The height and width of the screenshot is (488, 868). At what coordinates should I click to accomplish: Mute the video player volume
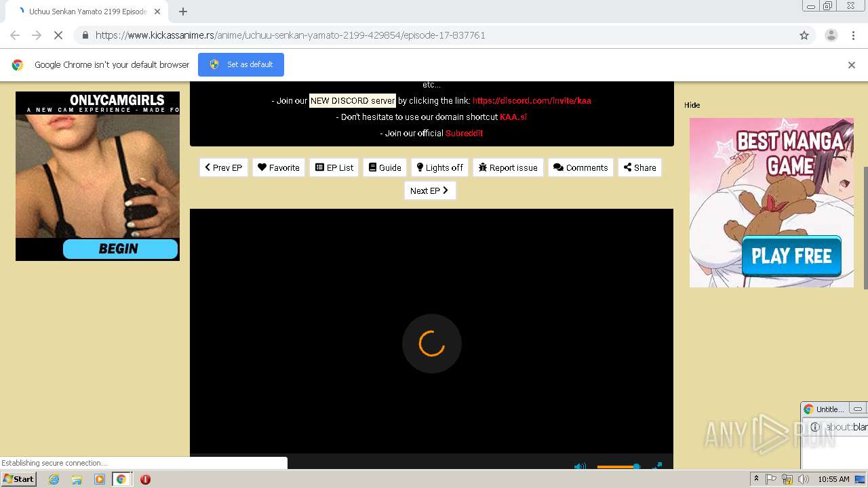580,466
